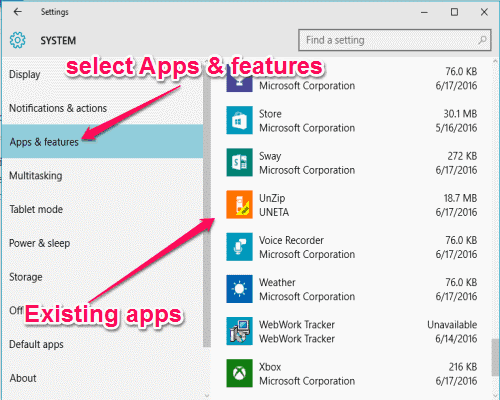500x400 pixels.
Task: Click the Sway app icon
Action: coord(239,162)
